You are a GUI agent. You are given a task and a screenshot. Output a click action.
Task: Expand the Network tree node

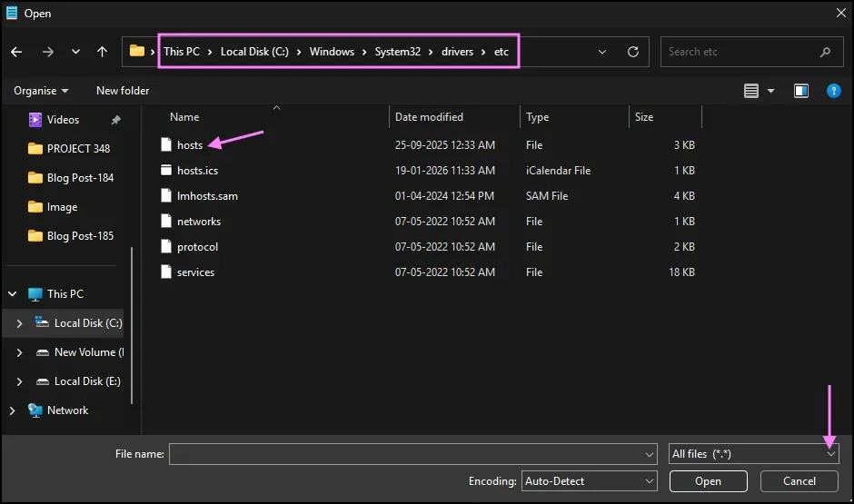(13, 410)
